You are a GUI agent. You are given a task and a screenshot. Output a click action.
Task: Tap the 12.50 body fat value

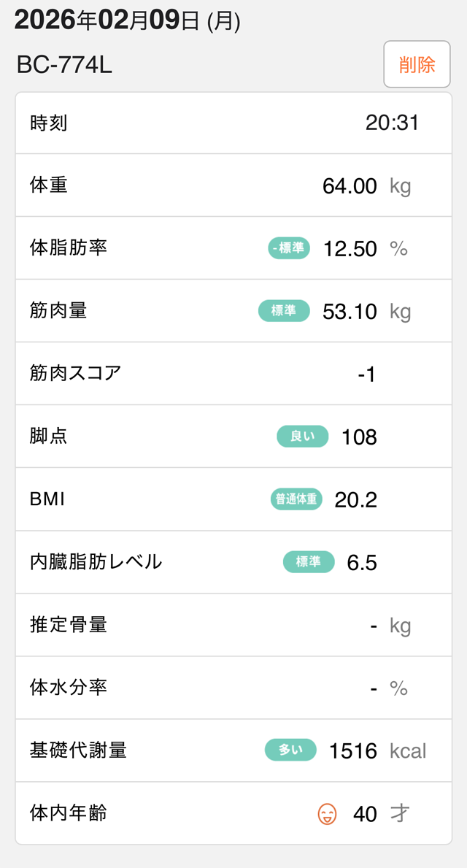coord(350,249)
